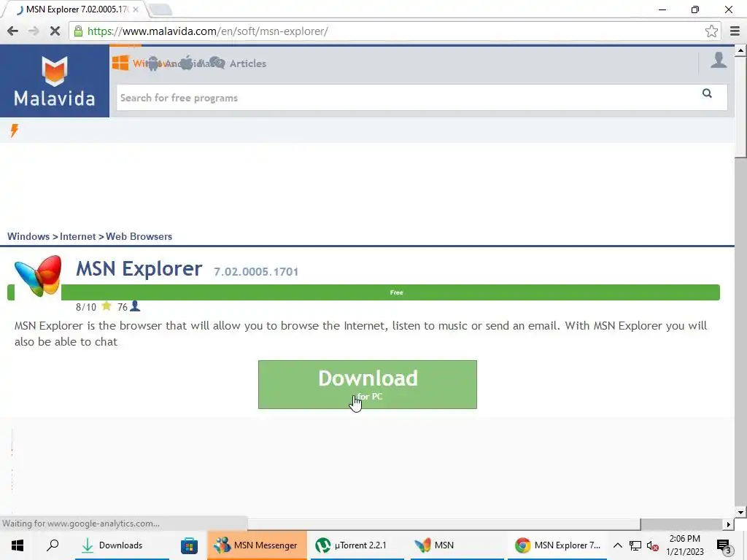Click the search magnifier icon on Malavida
This screenshot has height=560, width=747.
click(x=707, y=93)
